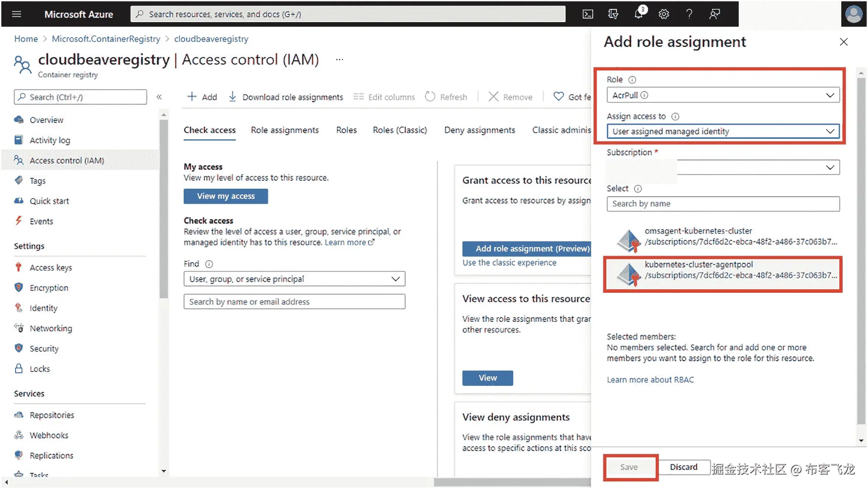This screenshot has height=489, width=868.
Task: Follow the Learn more link under Check access
Action: click(349, 242)
